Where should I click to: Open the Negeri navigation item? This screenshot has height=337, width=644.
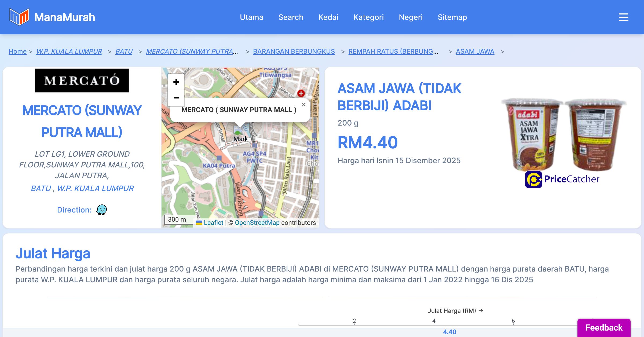(411, 17)
